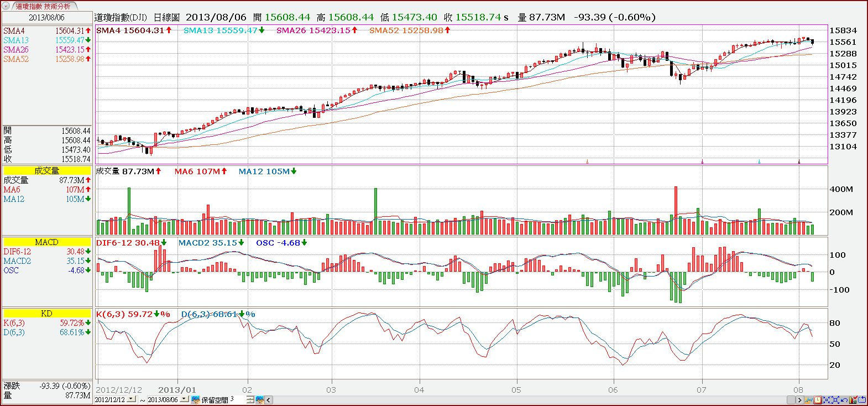Click the MA12 105M legend in volume chart
Viewport: 868px width, 406px height.
268,171
